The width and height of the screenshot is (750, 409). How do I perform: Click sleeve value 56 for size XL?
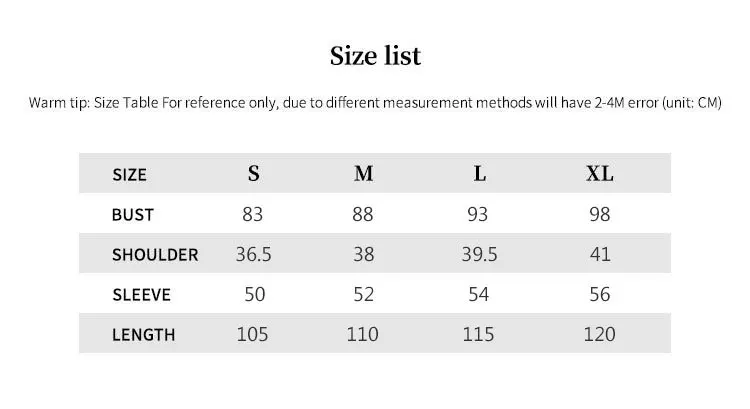pyautogui.click(x=600, y=294)
